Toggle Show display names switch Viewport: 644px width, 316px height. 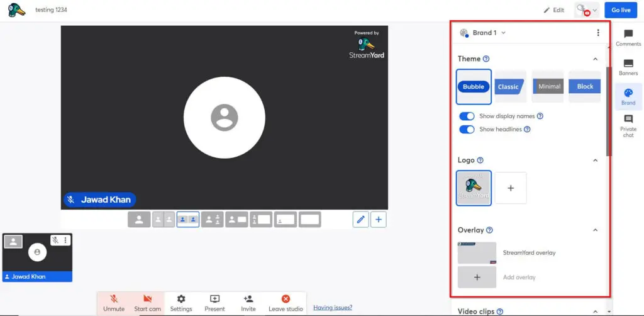tap(467, 116)
